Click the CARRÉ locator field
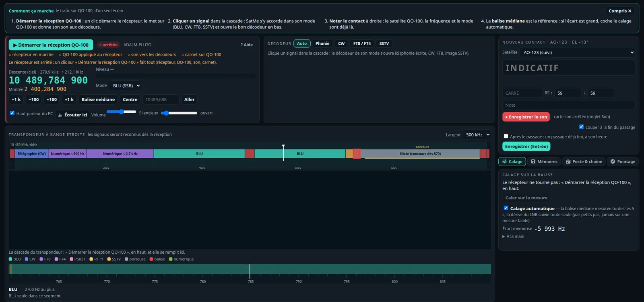Image resolution: width=644 pixels, height=302 pixels. 522,93
